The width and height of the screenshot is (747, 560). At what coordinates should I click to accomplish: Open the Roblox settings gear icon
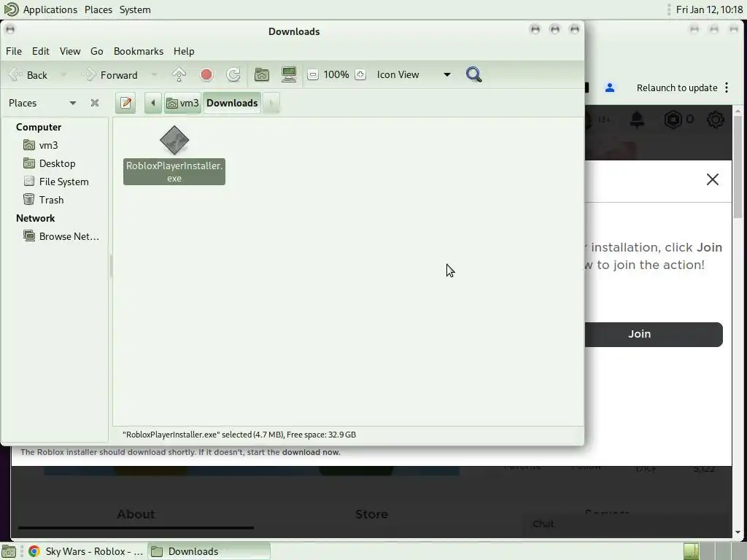pos(715,120)
